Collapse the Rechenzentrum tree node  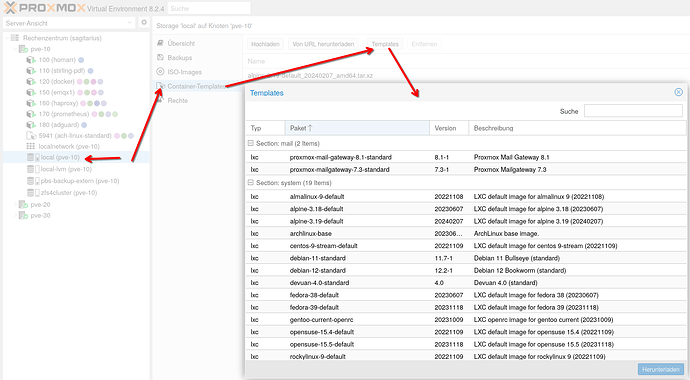(7, 38)
